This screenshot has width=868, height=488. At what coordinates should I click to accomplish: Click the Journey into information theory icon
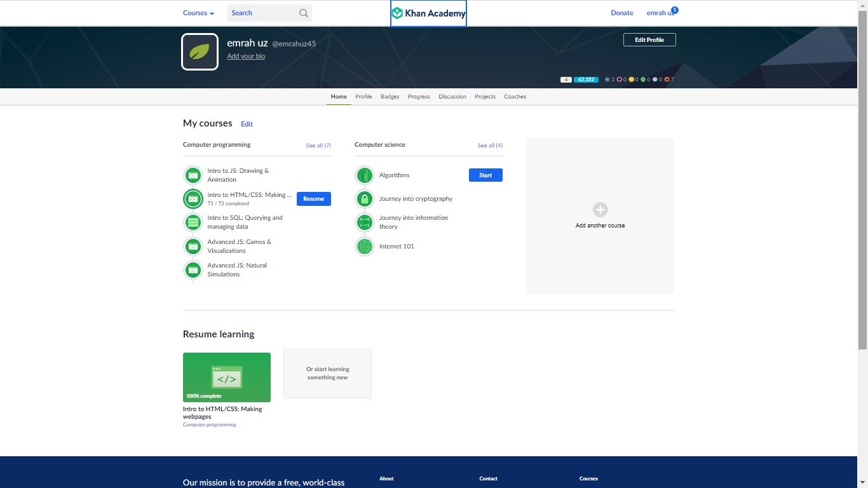365,222
